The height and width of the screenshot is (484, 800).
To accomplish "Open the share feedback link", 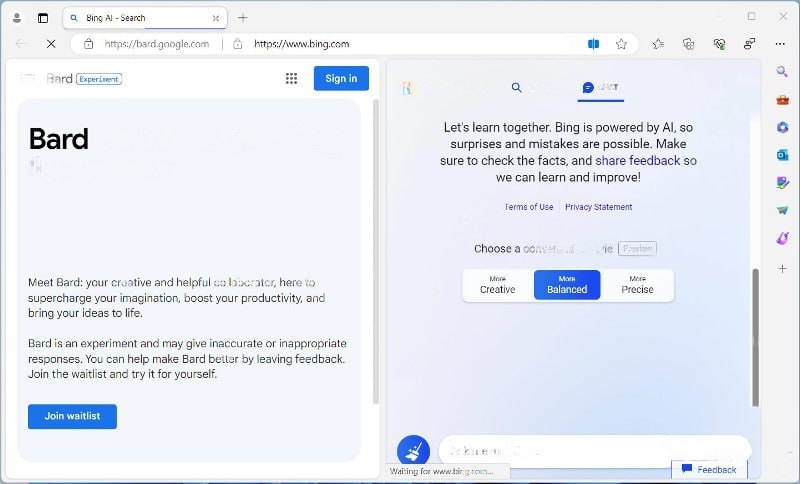I will pyautogui.click(x=638, y=161).
